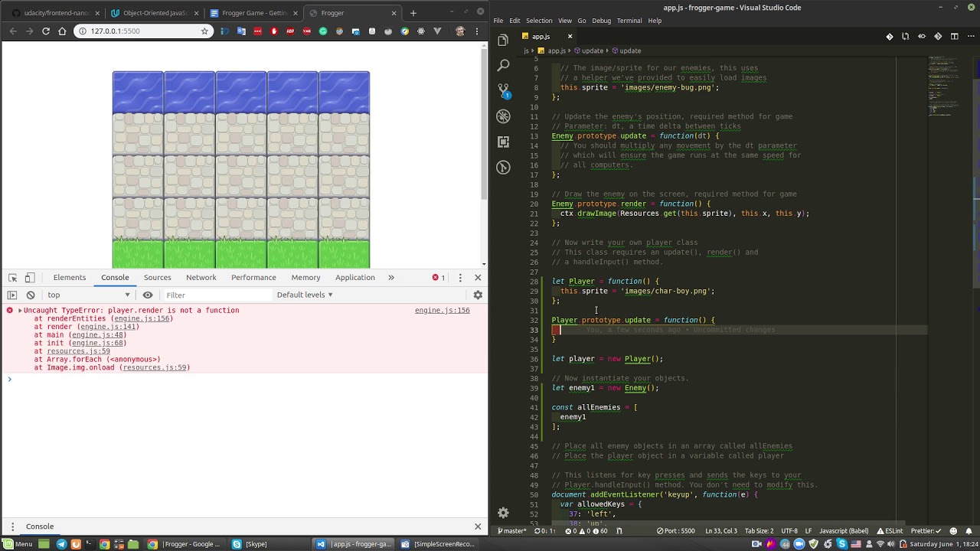Open the Linux Mint Menu button in taskbar
The image size is (980, 551).
click(18, 544)
